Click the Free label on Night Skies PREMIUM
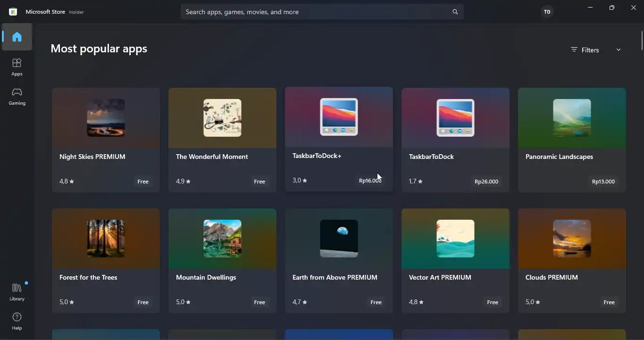Screen dimensions: 644x340 click(143, 182)
